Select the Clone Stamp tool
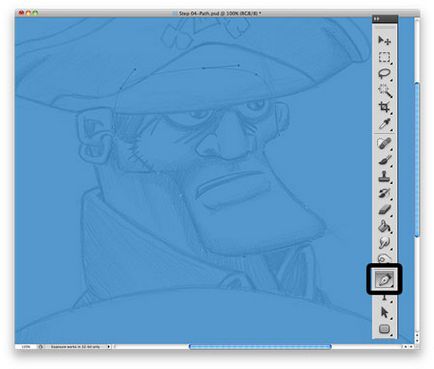This screenshot has width=434, height=369. pyautogui.click(x=384, y=177)
